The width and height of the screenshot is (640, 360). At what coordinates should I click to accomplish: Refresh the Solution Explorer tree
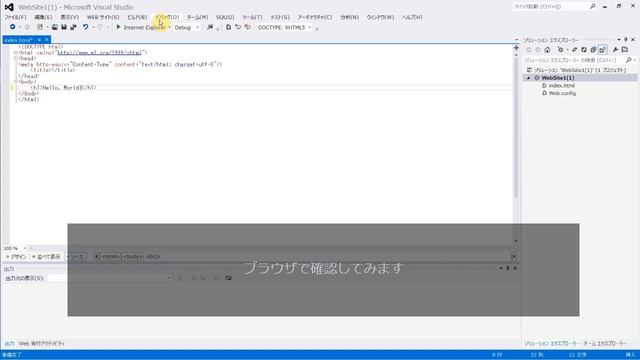(x=584, y=50)
